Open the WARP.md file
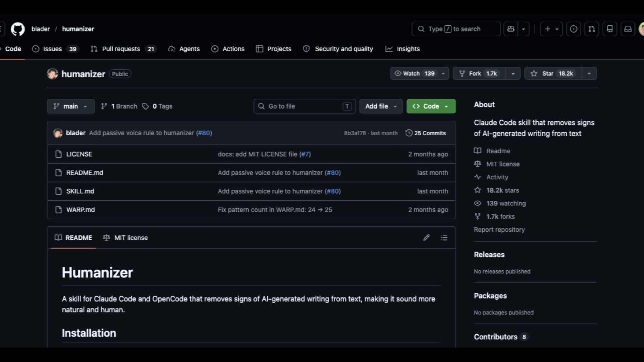The width and height of the screenshot is (644, 362). coord(80,210)
